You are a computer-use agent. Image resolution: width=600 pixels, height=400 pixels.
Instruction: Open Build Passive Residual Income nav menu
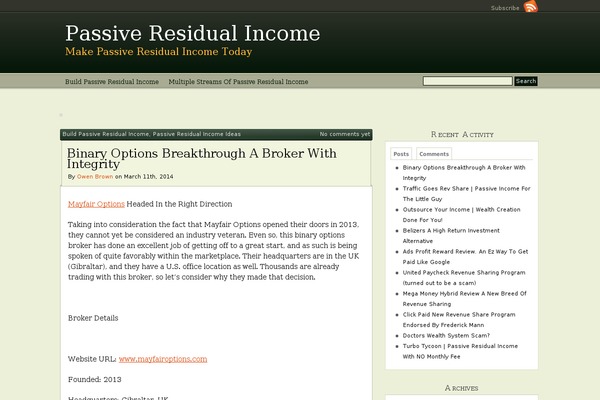click(x=112, y=82)
